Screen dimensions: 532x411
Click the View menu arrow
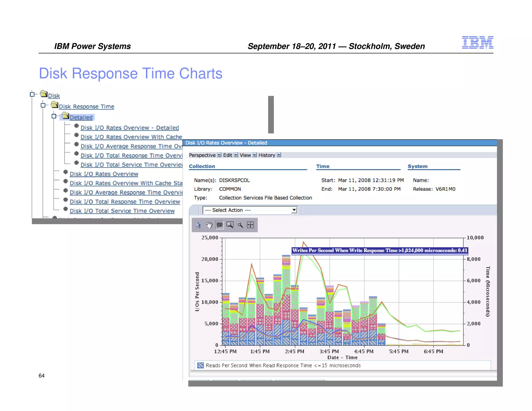click(x=255, y=155)
